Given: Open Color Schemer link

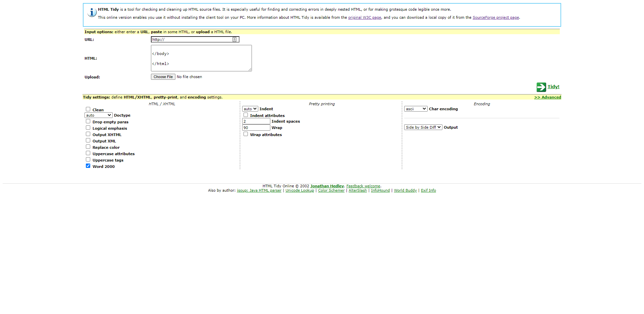Looking at the screenshot, I should pyautogui.click(x=331, y=190).
